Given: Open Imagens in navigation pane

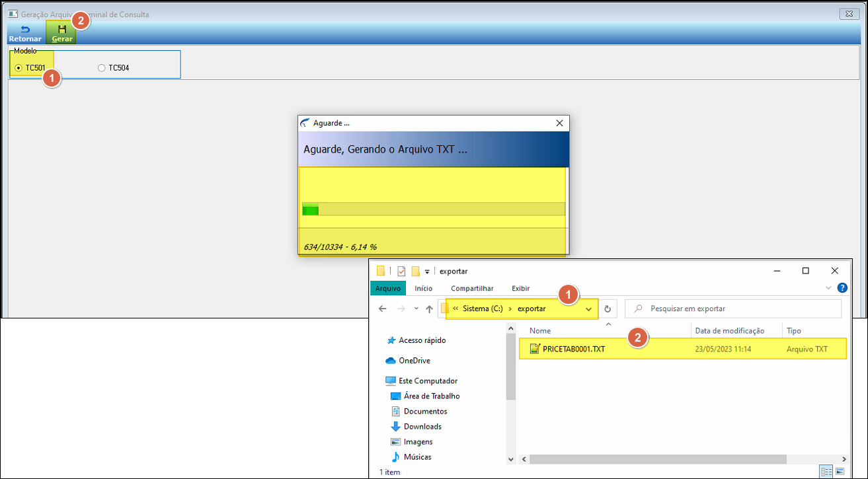Looking at the screenshot, I should click(x=418, y=441).
